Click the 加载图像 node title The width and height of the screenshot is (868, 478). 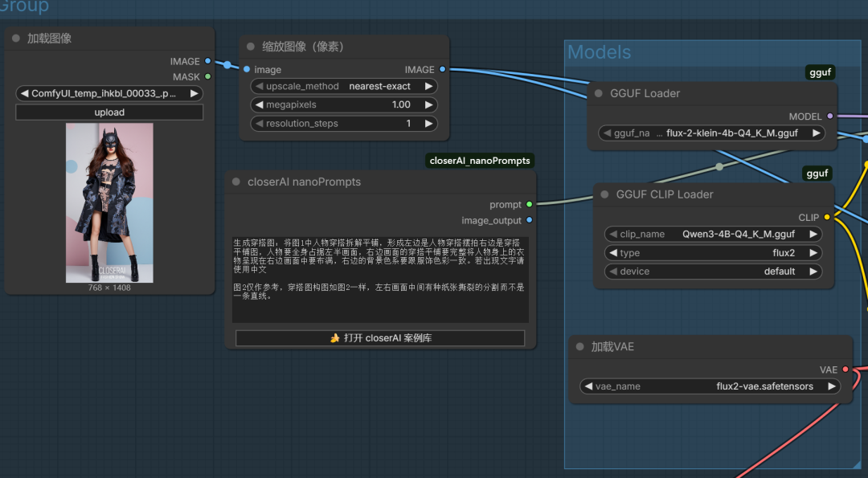click(x=49, y=39)
